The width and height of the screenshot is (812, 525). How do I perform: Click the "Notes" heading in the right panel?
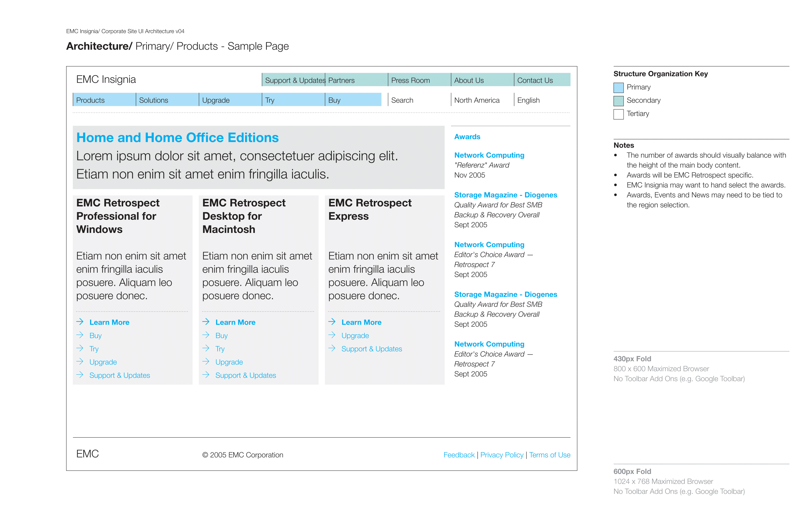coord(624,145)
